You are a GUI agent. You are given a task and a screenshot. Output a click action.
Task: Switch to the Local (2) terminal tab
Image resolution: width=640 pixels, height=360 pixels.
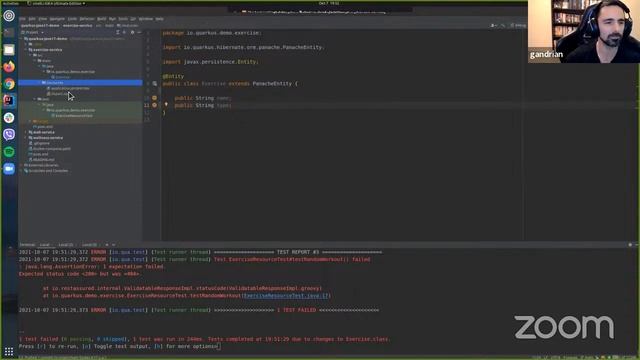66,245
